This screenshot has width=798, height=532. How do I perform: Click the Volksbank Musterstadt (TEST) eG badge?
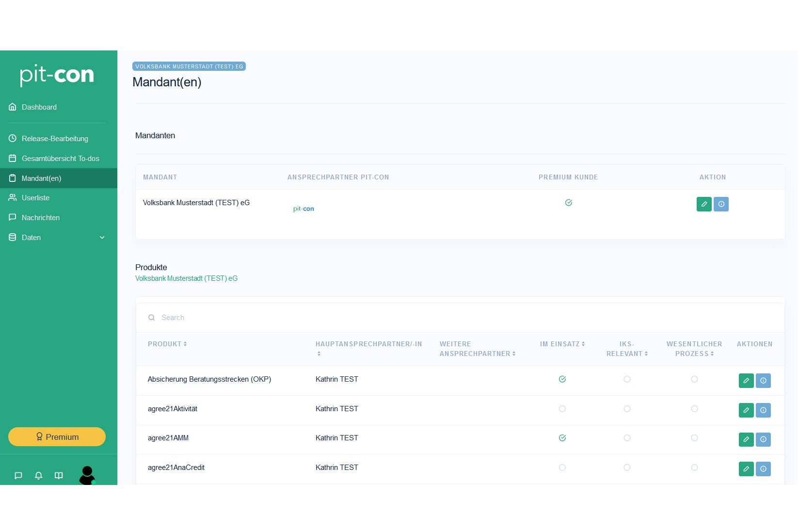pos(189,66)
